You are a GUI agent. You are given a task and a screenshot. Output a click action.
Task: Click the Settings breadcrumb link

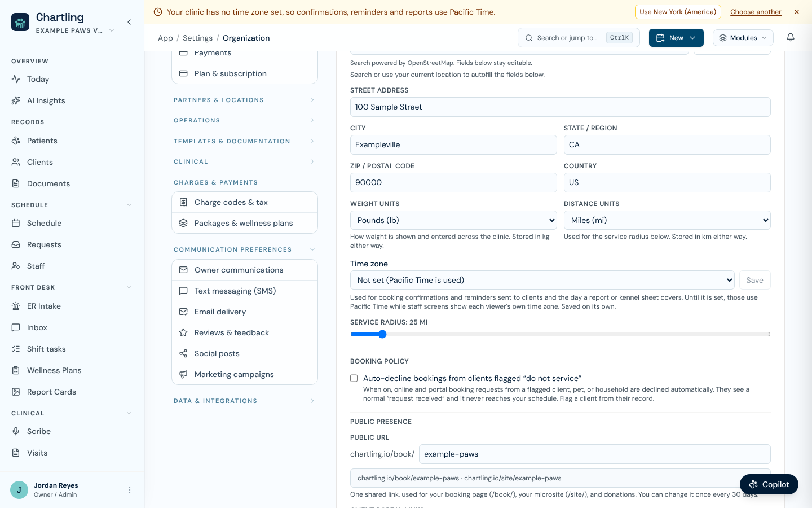(x=197, y=38)
